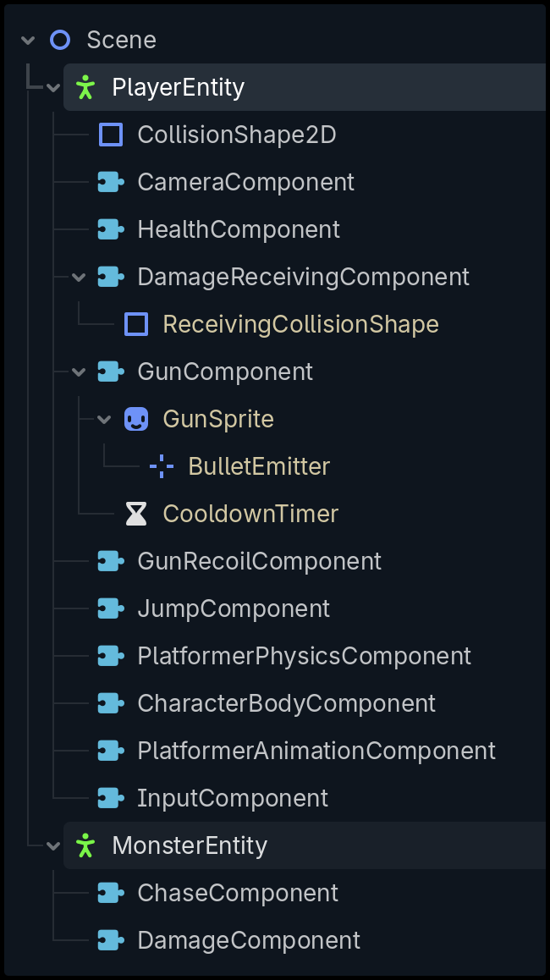Click the CooldownTimer hourglass icon
The width and height of the screenshot is (550, 980).
(x=136, y=514)
